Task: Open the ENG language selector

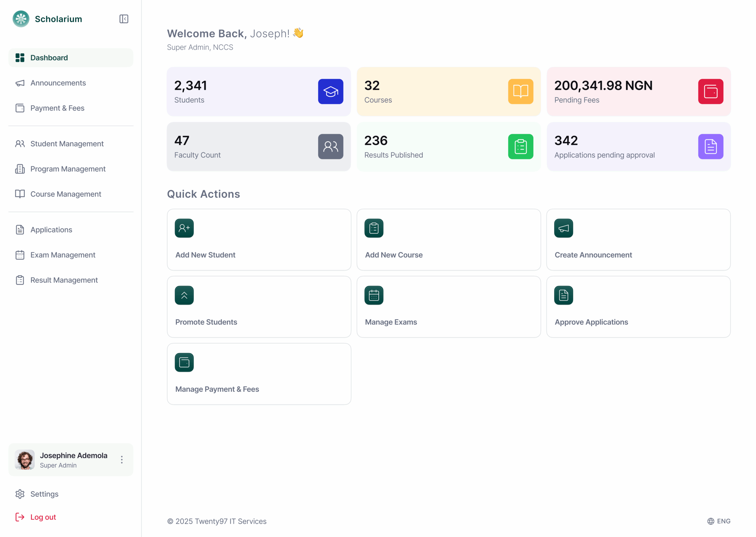Action: 718,521
